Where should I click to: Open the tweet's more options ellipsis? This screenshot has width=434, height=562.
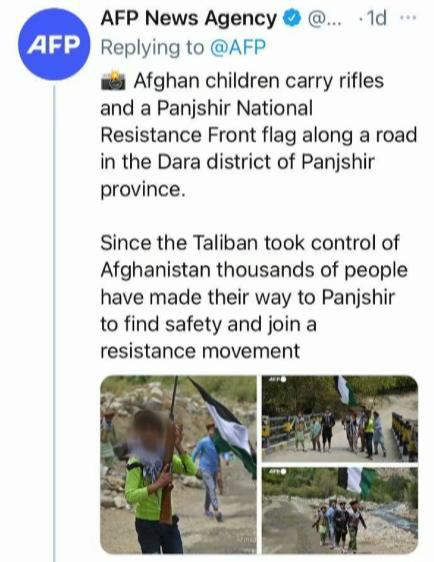pos(408,18)
